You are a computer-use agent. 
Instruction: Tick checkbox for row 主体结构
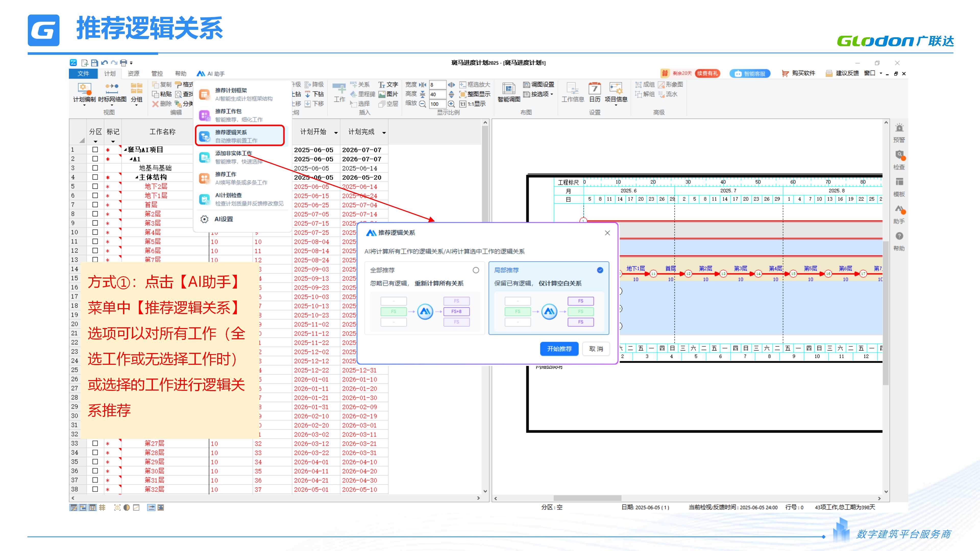point(95,177)
